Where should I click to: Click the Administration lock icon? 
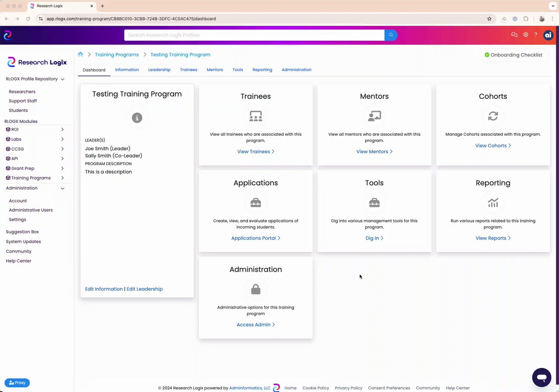[x=255, y=289]
